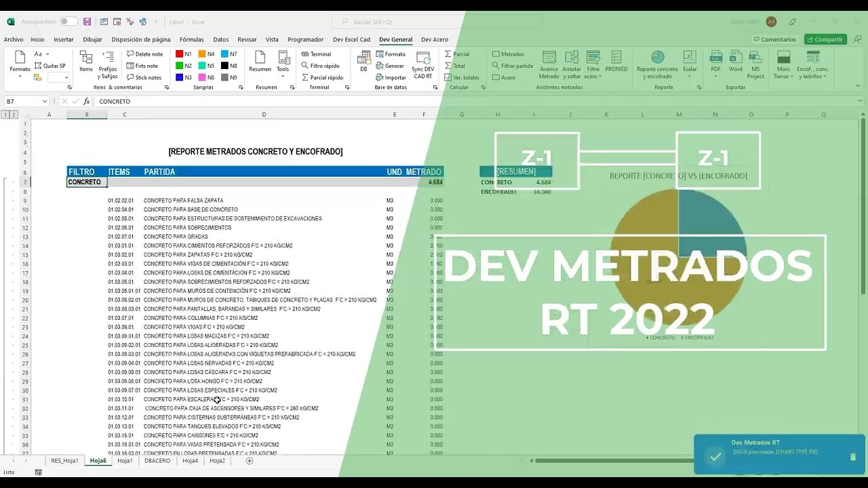Click Reporte concreto y encofrado
Screen dimensions: 868x488
[657, 65]
